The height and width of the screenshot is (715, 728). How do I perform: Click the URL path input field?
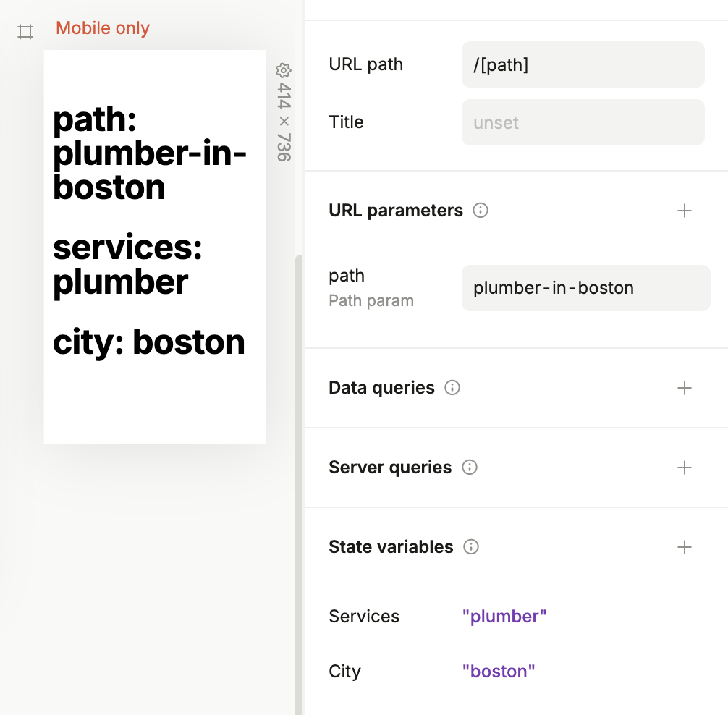583,64
